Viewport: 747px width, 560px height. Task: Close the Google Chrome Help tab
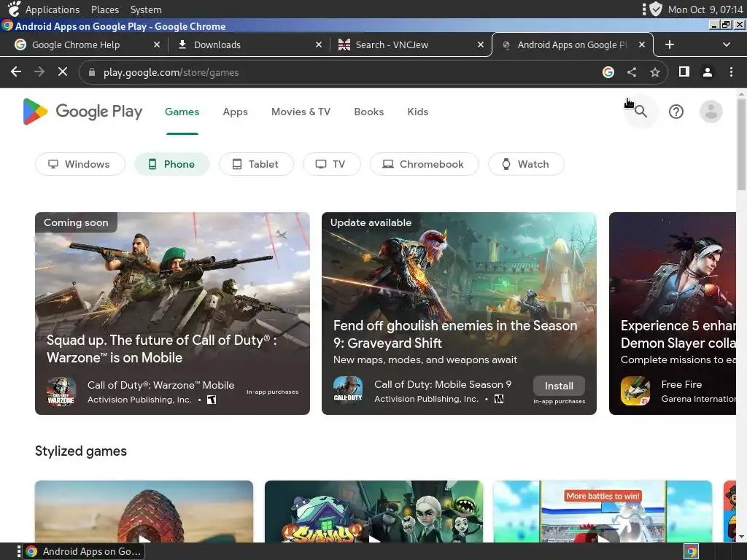157,44
